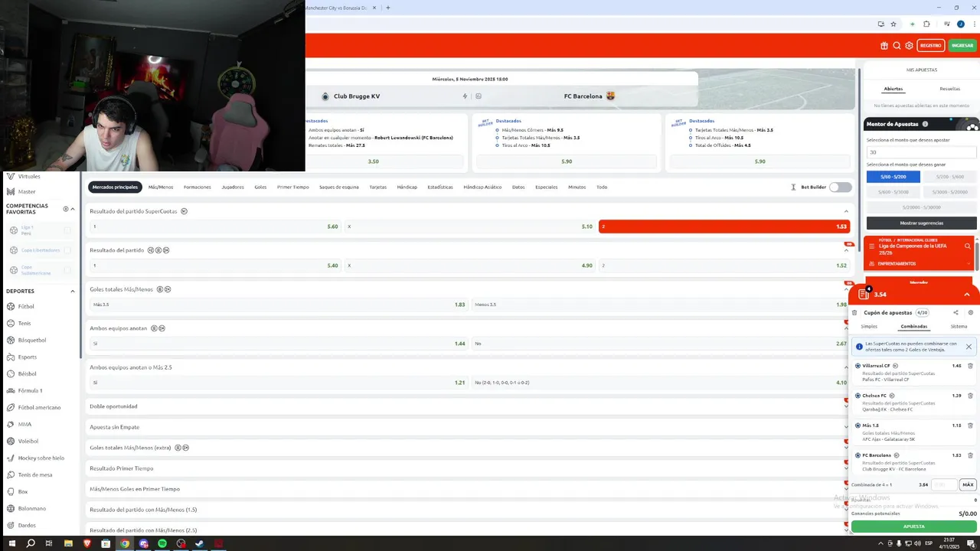Delete the FC Barcelona selection from coupon
Viewport: 980px width, 551px height.
tap(970, 455)
